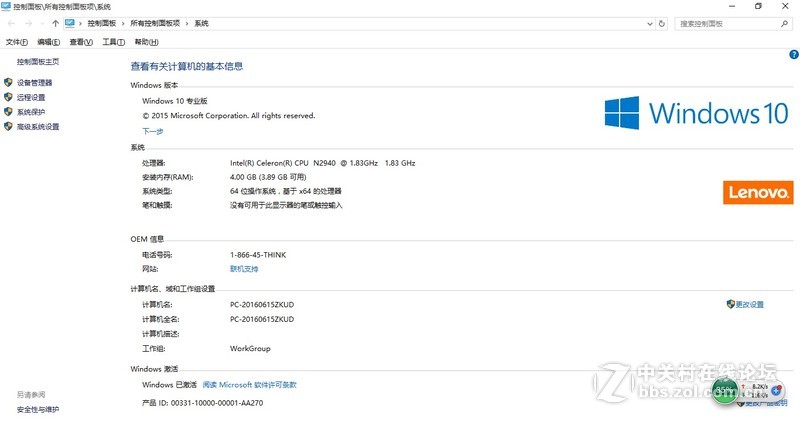
Task: Read the Microsoft 软件许可条款 link
Action: point(249,385)
